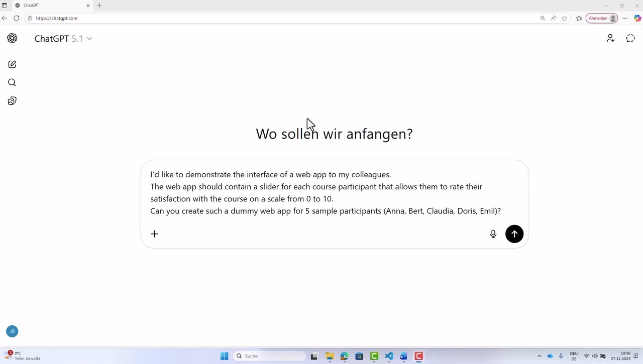Start voice dictation with microphone icon
This screenshot has height=364, width=643.
(493, 234)
